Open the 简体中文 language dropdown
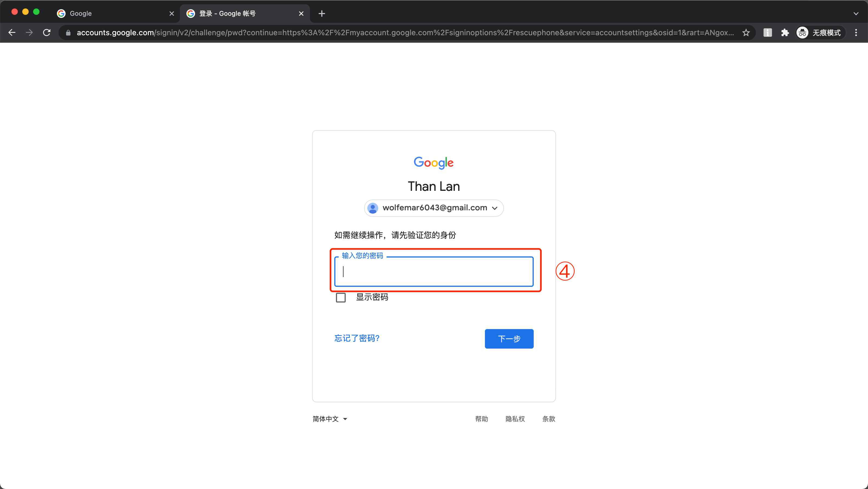 click(329, 419)
